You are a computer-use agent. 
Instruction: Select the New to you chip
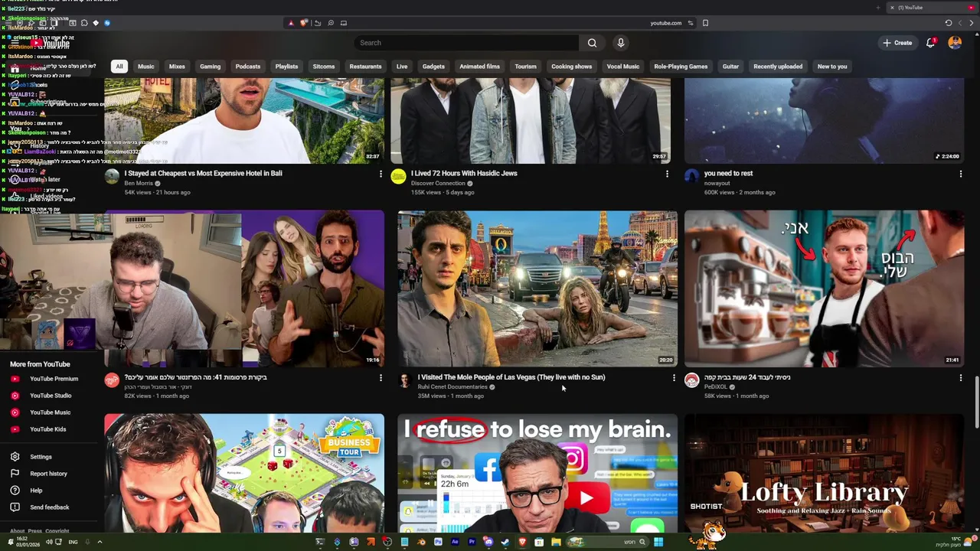pyautogui.click(x=832, y=67)
